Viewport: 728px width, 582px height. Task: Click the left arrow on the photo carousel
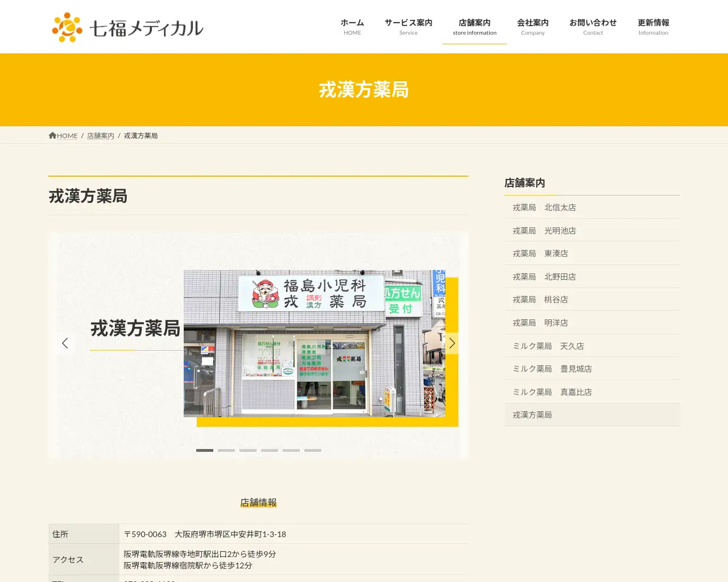66,343
